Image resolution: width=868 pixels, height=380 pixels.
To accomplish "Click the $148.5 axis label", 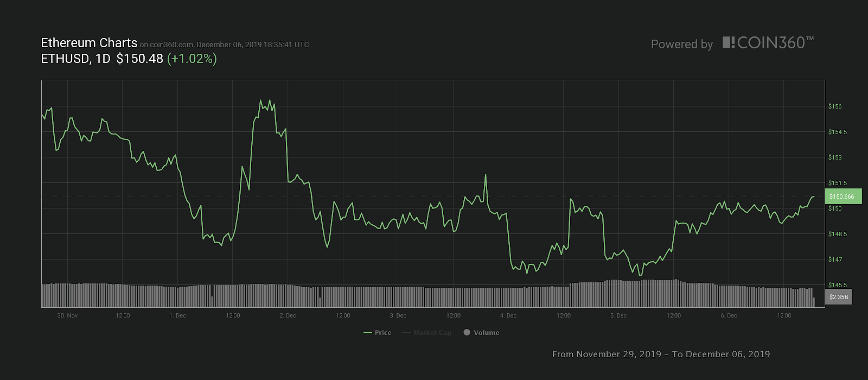I will 837,234.
